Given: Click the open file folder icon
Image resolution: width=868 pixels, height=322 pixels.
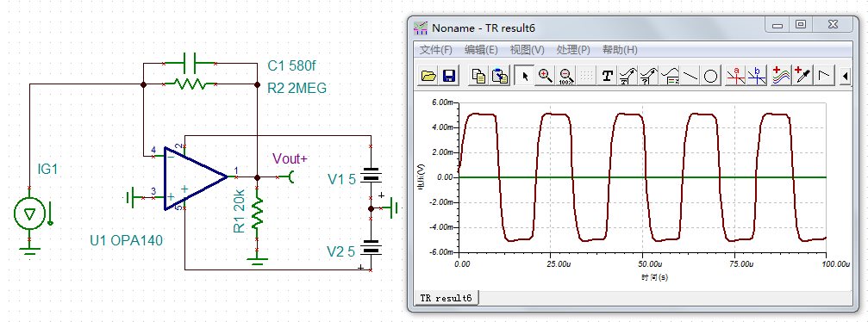Looking at the screenshot, I should coord(428,76).
